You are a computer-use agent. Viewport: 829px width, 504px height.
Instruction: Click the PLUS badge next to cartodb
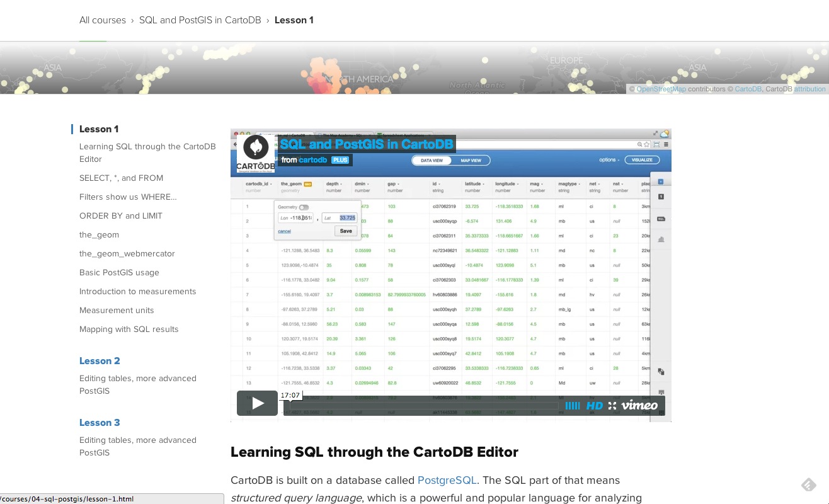340,160
